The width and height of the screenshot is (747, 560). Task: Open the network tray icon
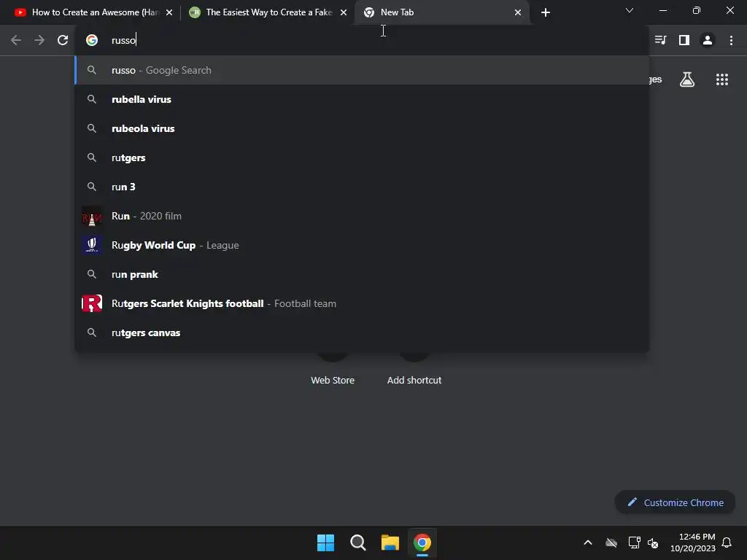click(634, 542)
